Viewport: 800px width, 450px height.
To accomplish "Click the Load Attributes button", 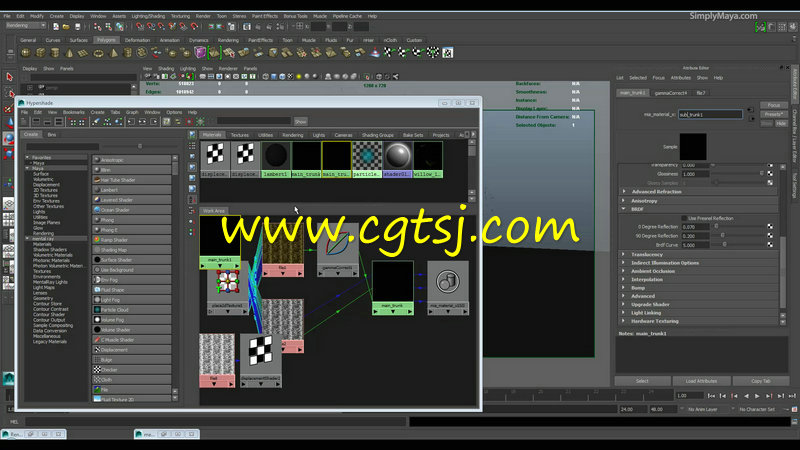I will pos(701,381).
